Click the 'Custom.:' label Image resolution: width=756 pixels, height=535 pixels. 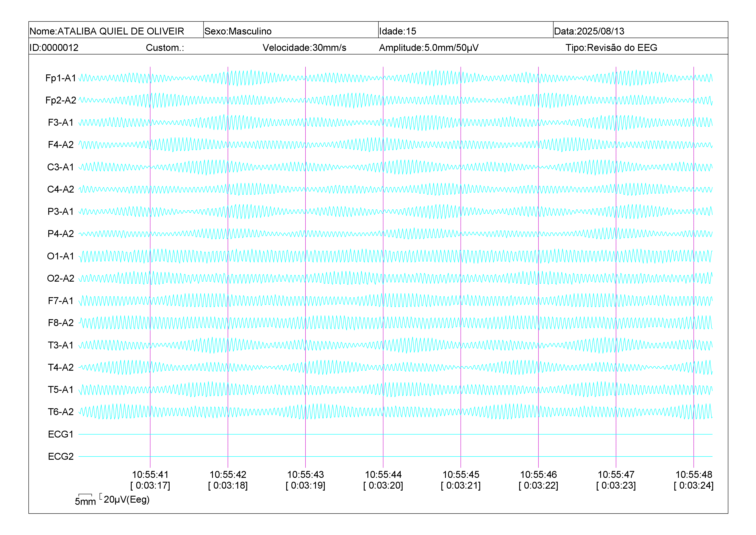pos(165,48)
